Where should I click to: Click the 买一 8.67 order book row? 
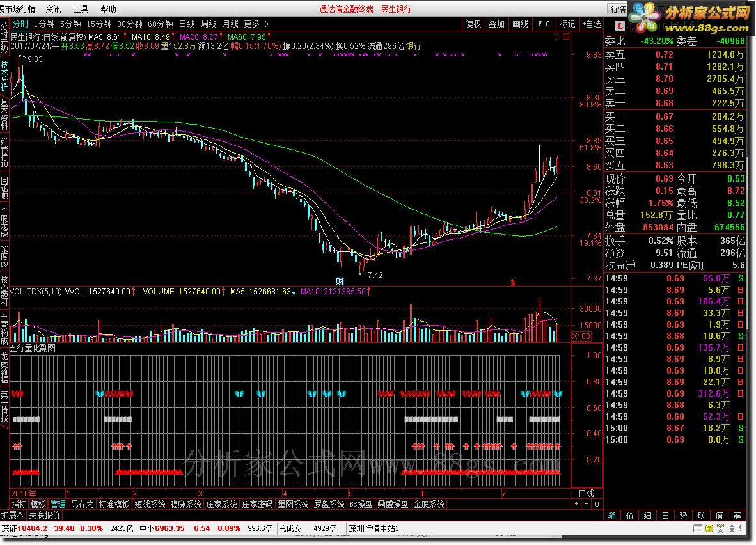(x=675, y=116)
